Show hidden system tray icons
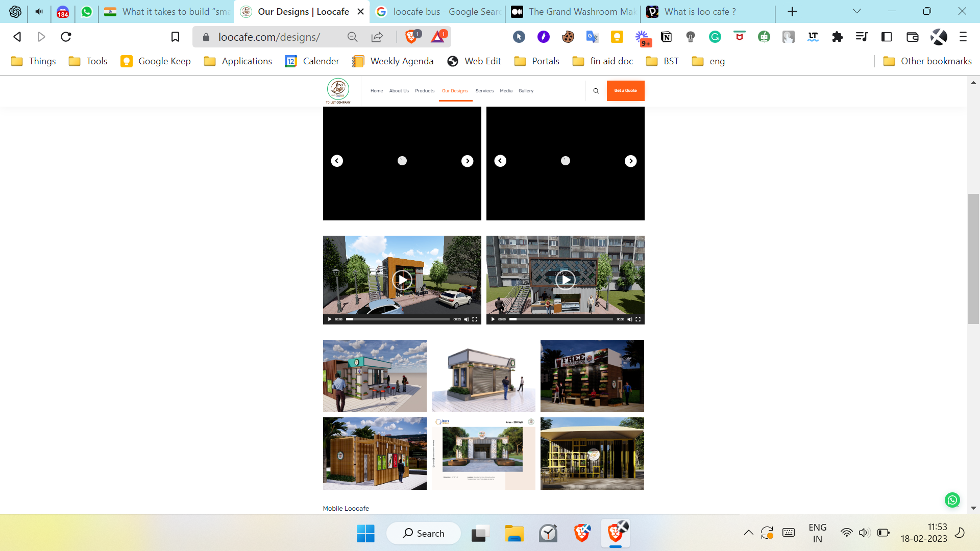The width and height of the screenshot is (980, 551). coord(748,533)
